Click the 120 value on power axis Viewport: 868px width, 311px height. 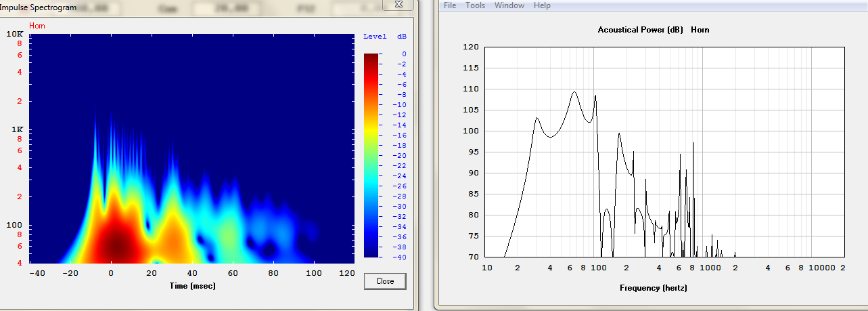pyautogui.click(x=471, y=47)
